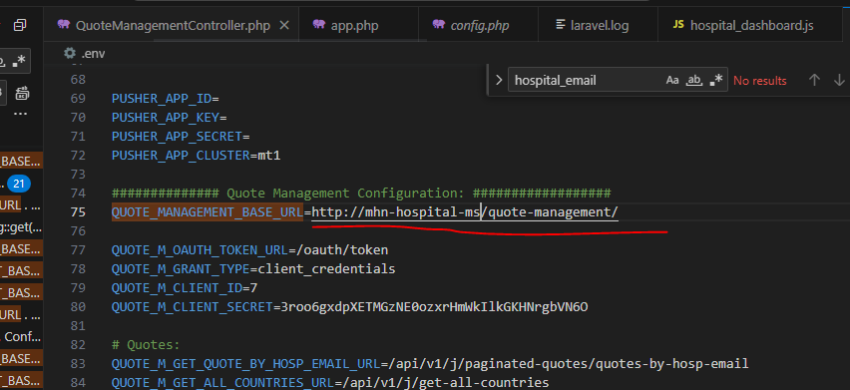Image resolution: width=850 pixels, height=390 pixels.
Task: Click the highlighted QUOTE_MANAGEMENT_BASE_URL key
Action: click(207, 213)
